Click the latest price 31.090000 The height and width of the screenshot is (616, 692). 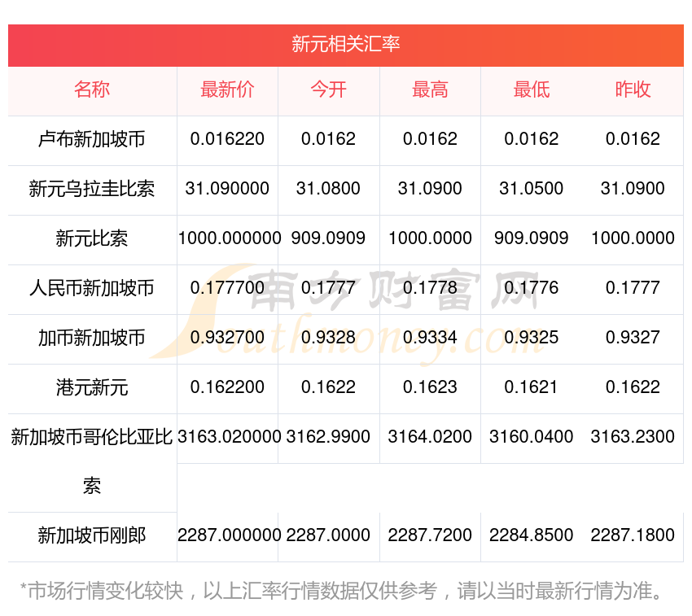coord(227,189)
